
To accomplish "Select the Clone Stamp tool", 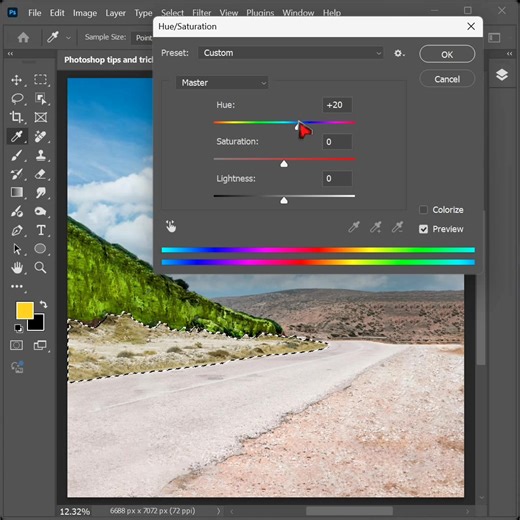I will click(41, 155).
